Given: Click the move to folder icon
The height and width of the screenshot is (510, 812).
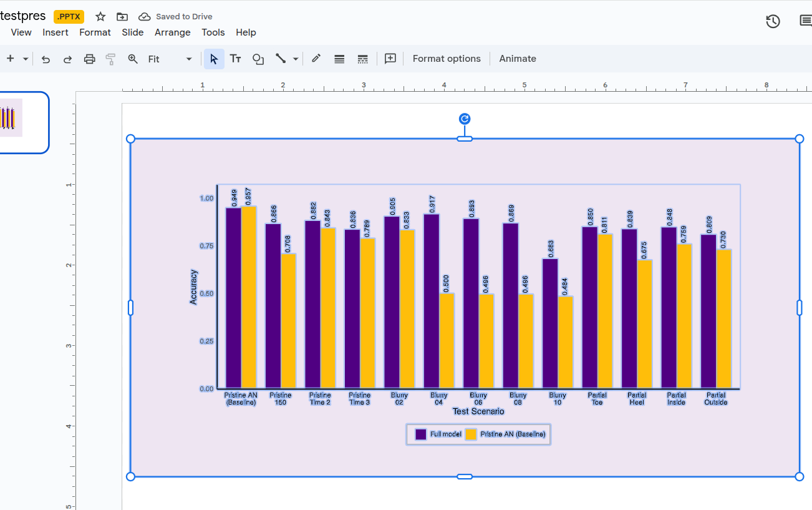Looking at the screenshot, I should tap(122, 17).
